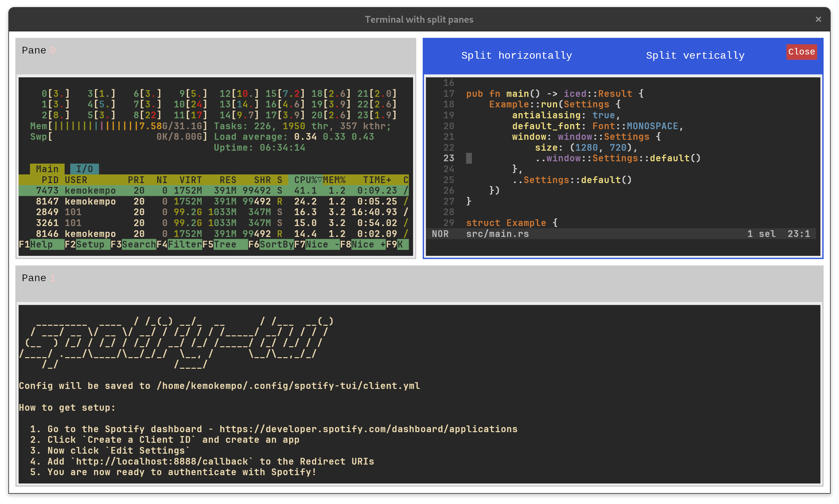This screenshot has height=504, width=839.
Task: Click the F1 Help function key label
Action: [41, 245]
